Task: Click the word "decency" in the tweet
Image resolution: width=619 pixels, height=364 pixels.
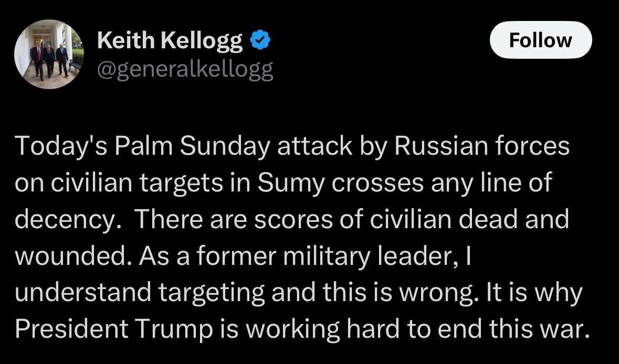Action: pyautogui.click(x=64, y=219)
